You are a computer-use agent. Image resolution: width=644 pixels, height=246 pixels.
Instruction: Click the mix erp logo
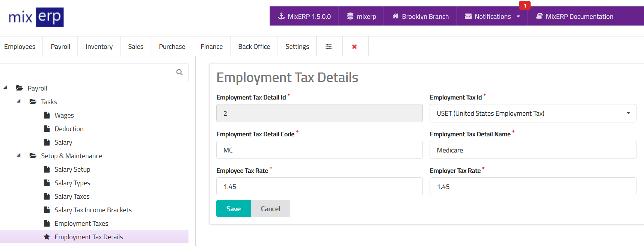[x=36, y=17]
